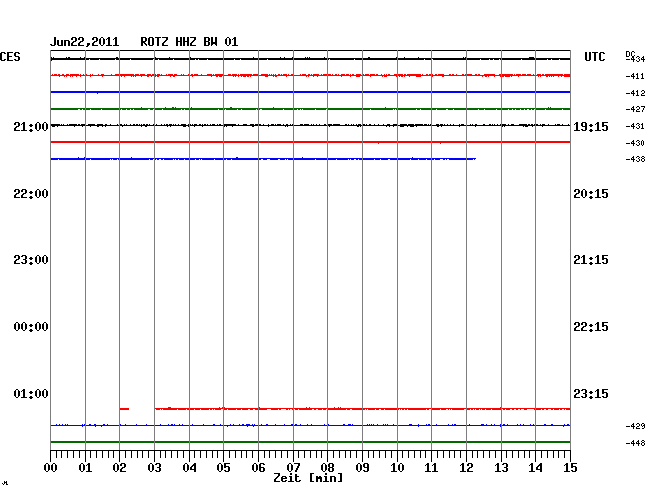Click x-axis minute tick label 00
Image resolution: width=650 pixels, height=494 pixels.
point(51,468)
